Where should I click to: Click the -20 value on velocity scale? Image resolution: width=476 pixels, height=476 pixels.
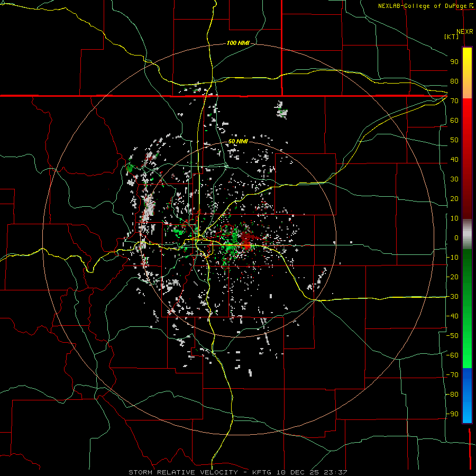[x=452, y=277]
